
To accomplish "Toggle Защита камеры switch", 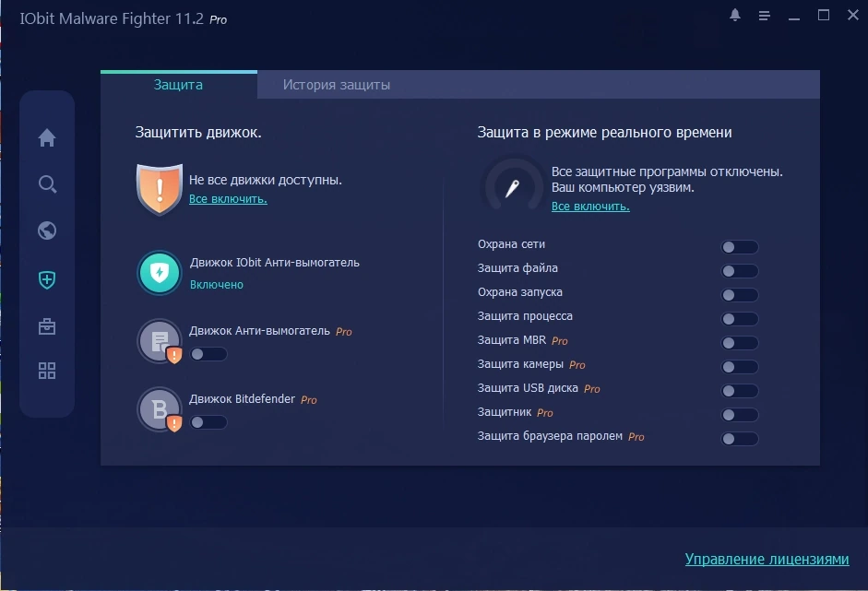I will 740,367.
